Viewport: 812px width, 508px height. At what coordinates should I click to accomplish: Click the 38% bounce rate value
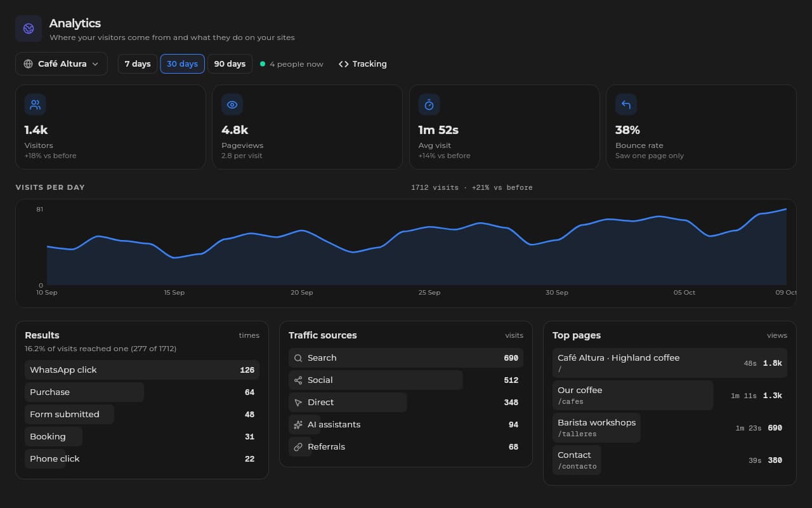pos(627,130)
